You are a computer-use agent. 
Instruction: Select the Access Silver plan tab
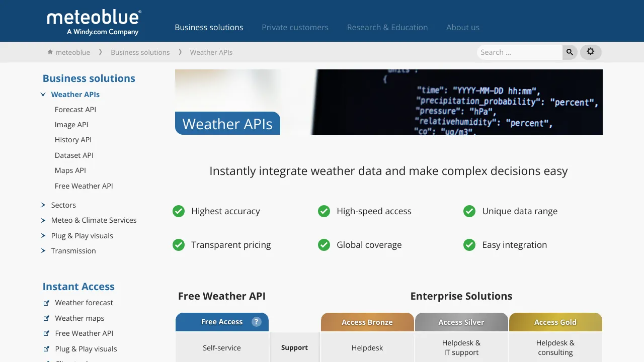point(461,322)
